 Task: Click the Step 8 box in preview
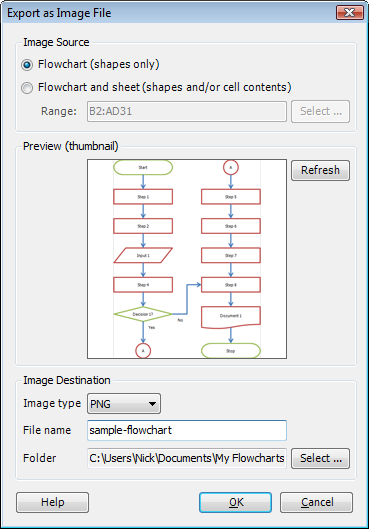click(231, 285)
